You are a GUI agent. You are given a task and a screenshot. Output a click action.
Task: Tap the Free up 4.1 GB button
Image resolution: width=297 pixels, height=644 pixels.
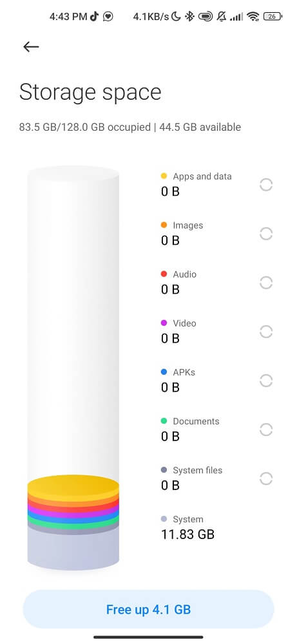click(148, 609)
